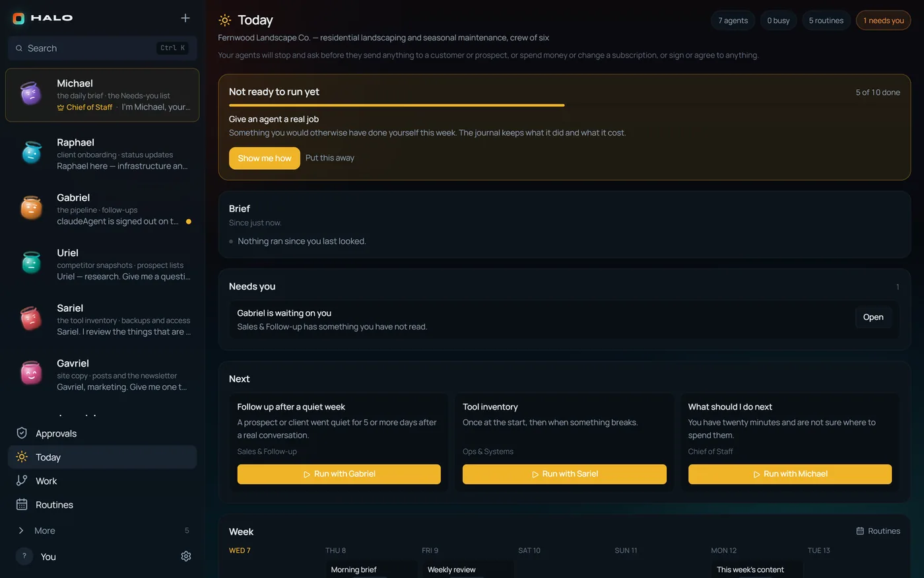Screen dimensions: 924x578
Task: Focus the Search field
Action: click(102, 48)
